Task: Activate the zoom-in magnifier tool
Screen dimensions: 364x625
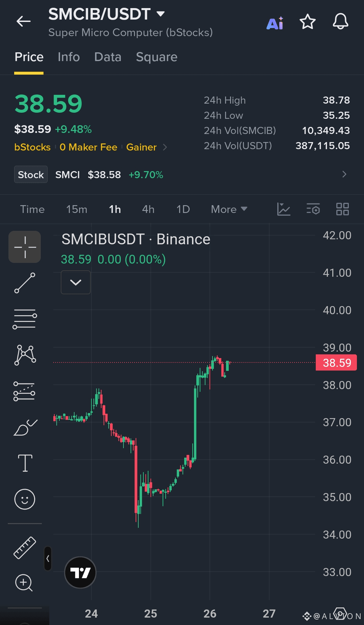Action: pos(24,583)
